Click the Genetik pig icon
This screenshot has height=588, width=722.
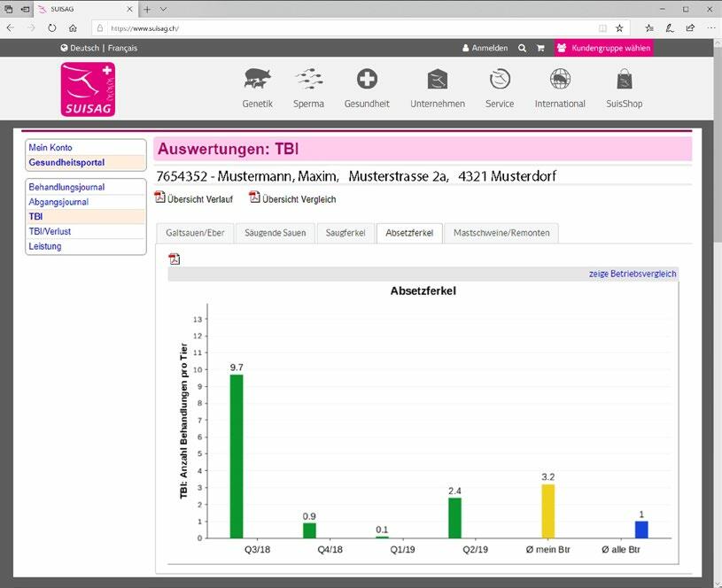(x=257, y=80)
